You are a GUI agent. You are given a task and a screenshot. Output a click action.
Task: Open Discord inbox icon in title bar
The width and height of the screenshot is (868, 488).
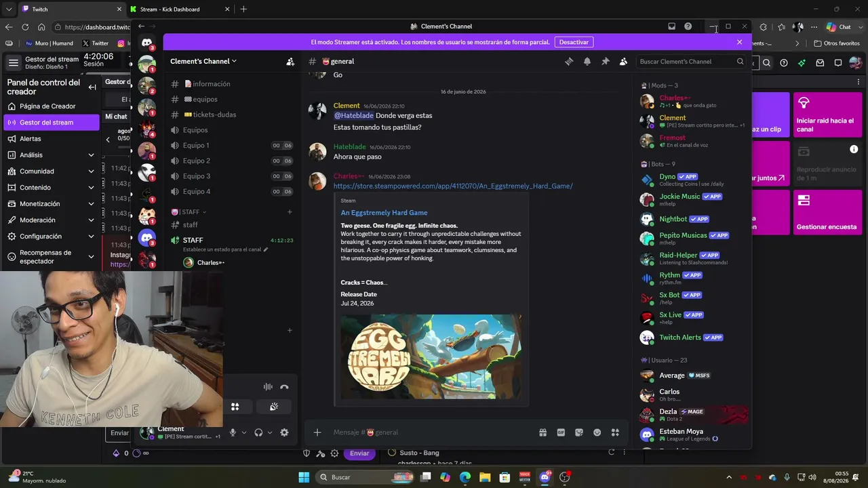(671, 26)
